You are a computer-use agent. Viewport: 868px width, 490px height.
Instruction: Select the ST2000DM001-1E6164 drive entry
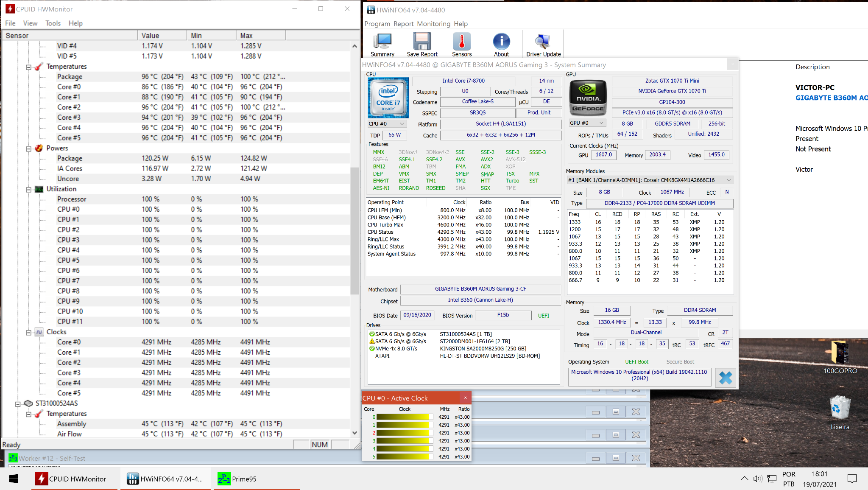[x=440, y=342]
